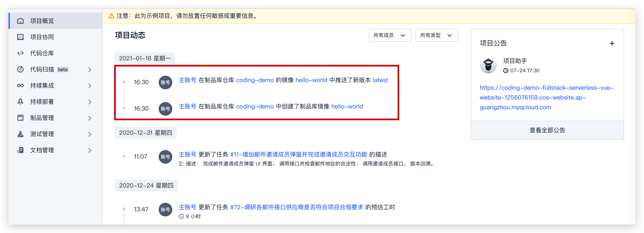Image resolution: width=644 pixels, height=233 pixels.
Task: Click the 持续部署 rocket icon
Action: click(20, 101)
